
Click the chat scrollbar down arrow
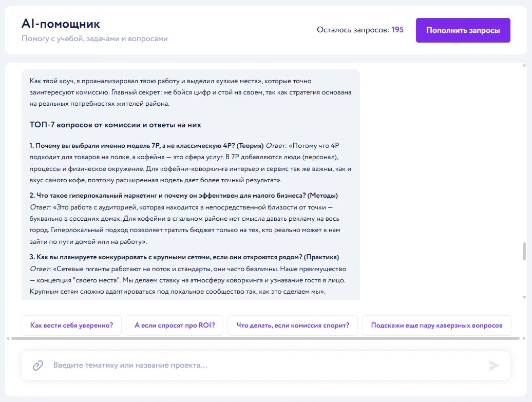(x=524, y=297)
